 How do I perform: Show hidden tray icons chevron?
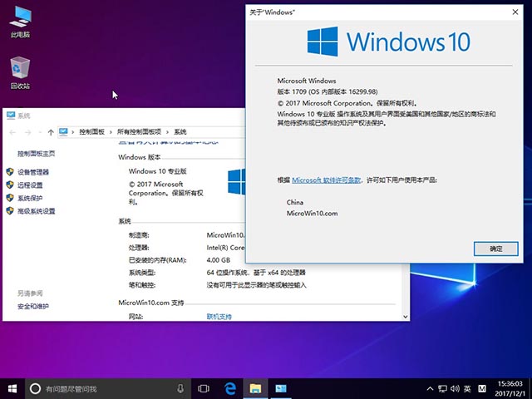tap(430, 388)
